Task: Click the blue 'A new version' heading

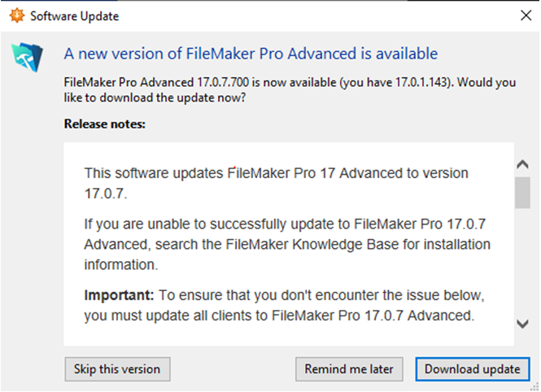Action: coord(251,54)
